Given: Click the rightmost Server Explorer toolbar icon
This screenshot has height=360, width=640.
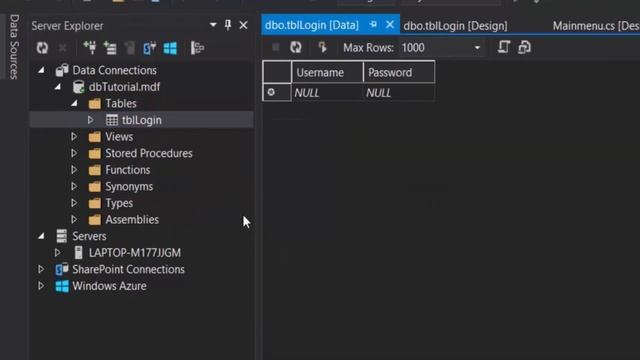Looking at the screenshot, I should tap(198, 48).
